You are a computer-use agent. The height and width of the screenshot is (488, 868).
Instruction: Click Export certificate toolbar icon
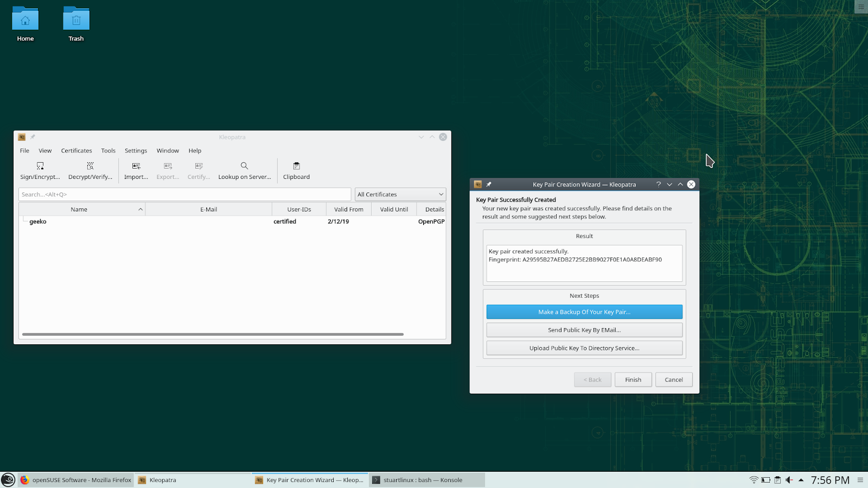point(168,170)
